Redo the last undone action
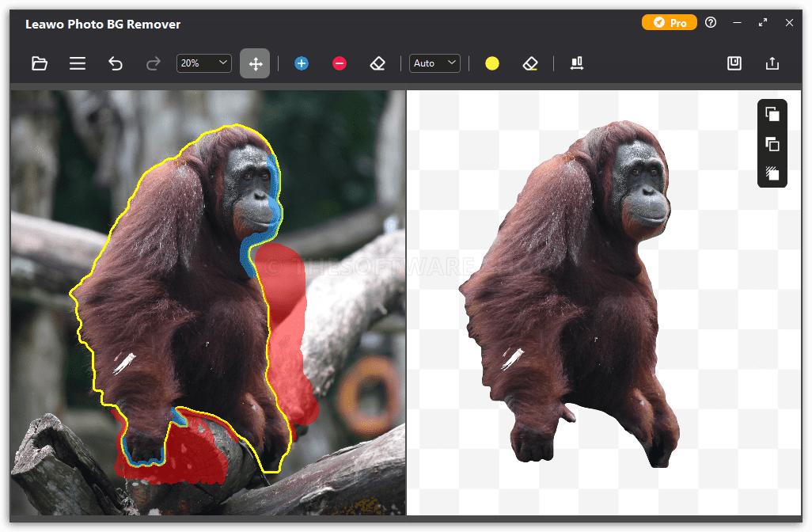Screen dimensions: 812x532 tap(153, 63)
